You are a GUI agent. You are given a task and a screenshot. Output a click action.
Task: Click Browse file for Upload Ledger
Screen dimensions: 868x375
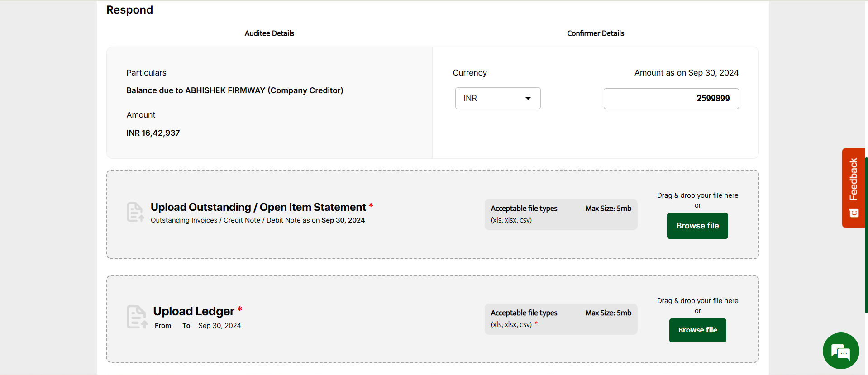pyautogui.click(x=697, y=330)
